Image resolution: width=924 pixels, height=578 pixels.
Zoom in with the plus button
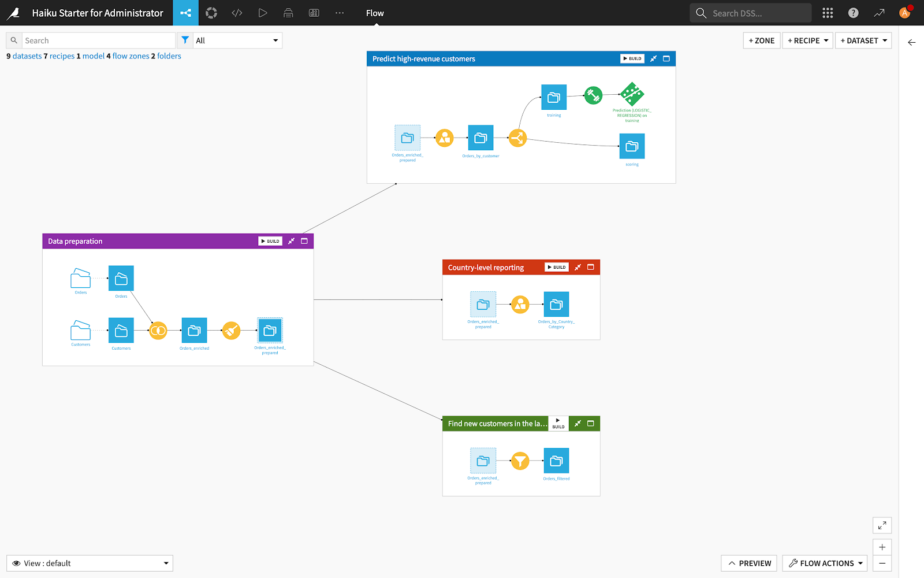point(882,547)
